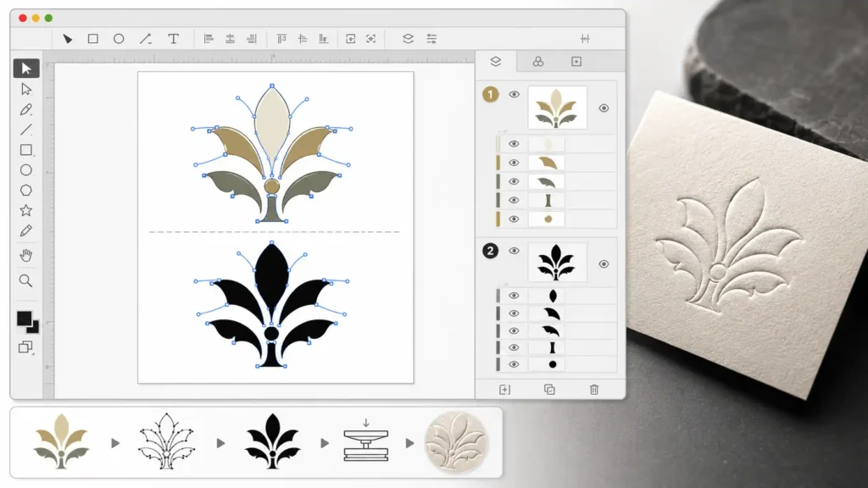This screenshot has height=488, width=868.
Task: Align selected objects to horizontal center
Action: (230, 39)
